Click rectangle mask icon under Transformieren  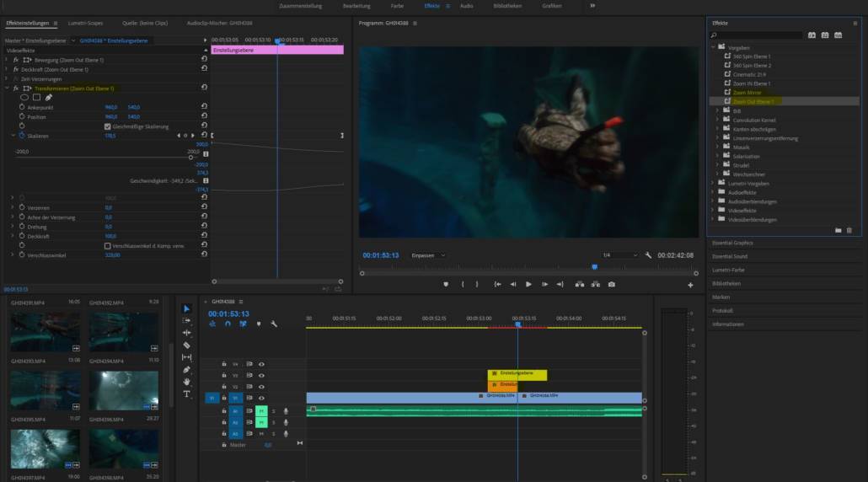pos(36,98)
